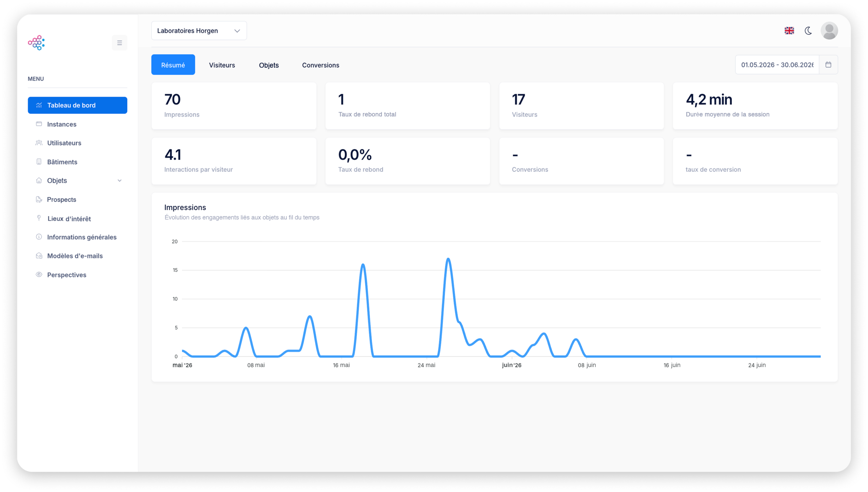The width and height of the screenshot is (868, 492).
Task: Open Modèles d'e-mails section
Action: coord(77,256)
